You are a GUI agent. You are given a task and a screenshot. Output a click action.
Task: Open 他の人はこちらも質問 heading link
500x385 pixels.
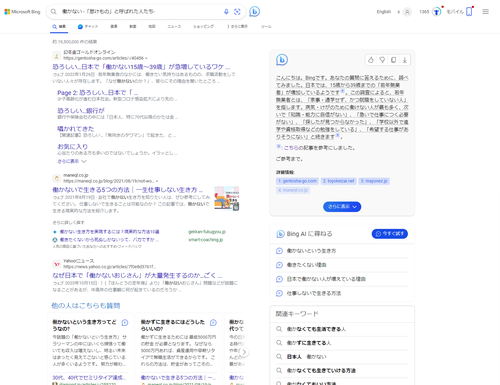[x=86, y=306]
